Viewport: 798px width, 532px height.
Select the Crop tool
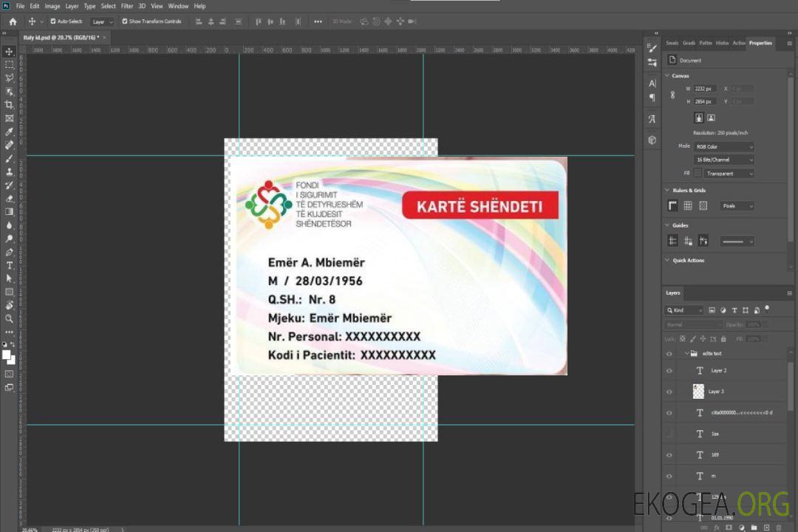click(x=9, y=105)
